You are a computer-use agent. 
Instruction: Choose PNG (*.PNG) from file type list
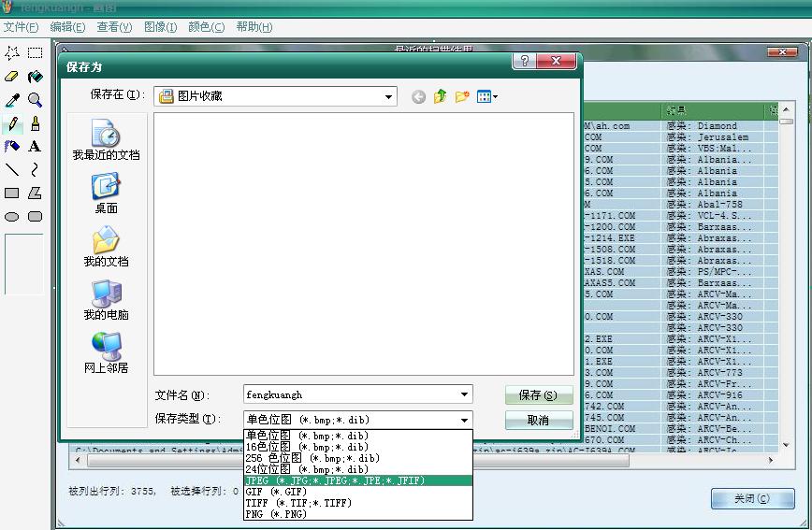276,514
